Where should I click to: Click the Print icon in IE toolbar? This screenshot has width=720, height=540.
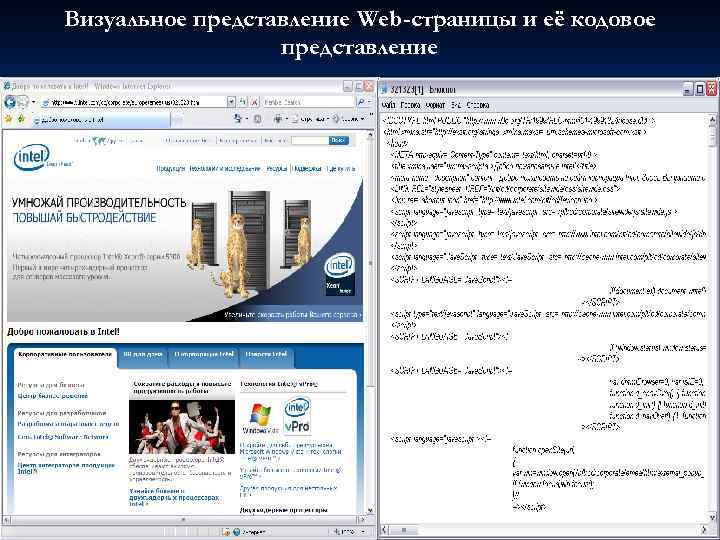(278, 119)
